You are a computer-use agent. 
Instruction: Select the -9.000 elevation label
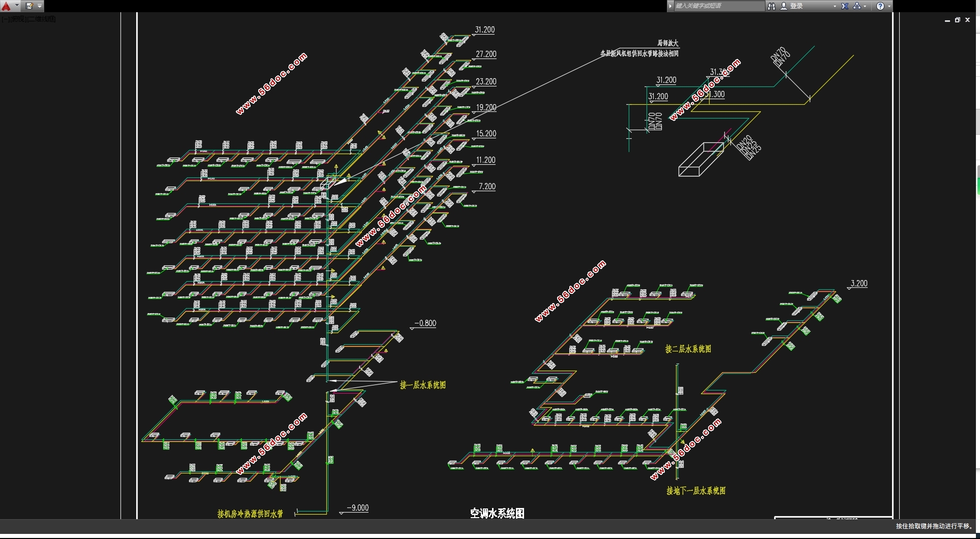click(x=358, y=508)
